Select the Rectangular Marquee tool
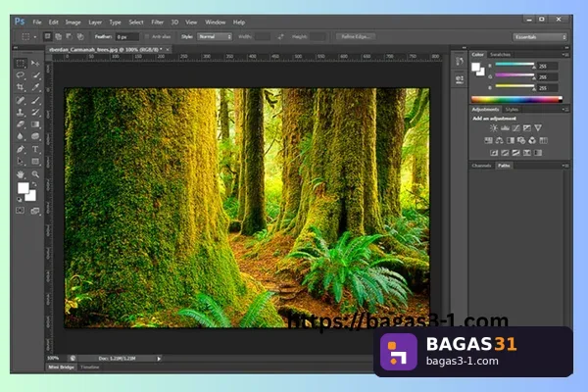 pos(21,63)
